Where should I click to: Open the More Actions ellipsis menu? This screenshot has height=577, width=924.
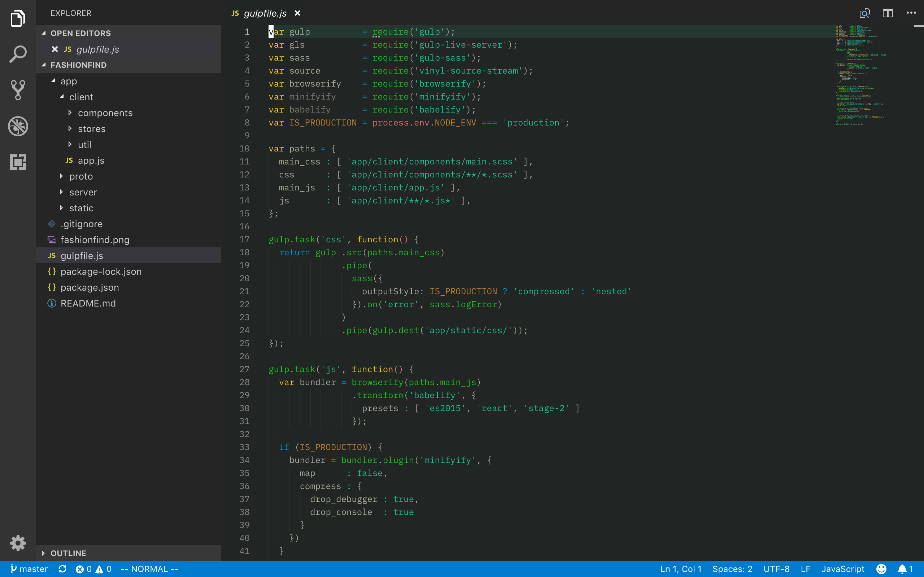(x=911, y=13)
